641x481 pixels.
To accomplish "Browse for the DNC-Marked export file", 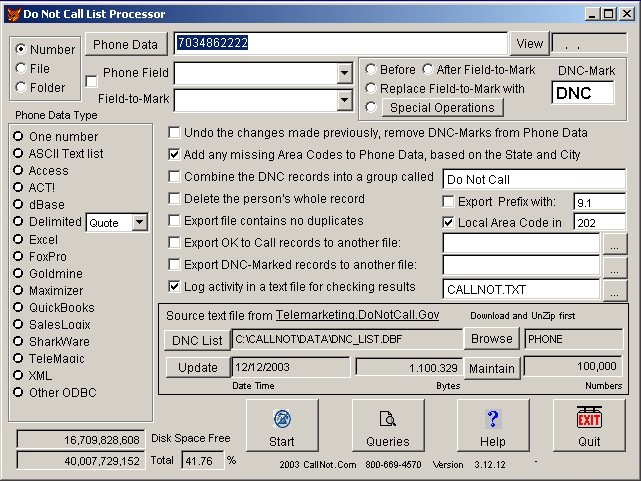I will point(615,266).
